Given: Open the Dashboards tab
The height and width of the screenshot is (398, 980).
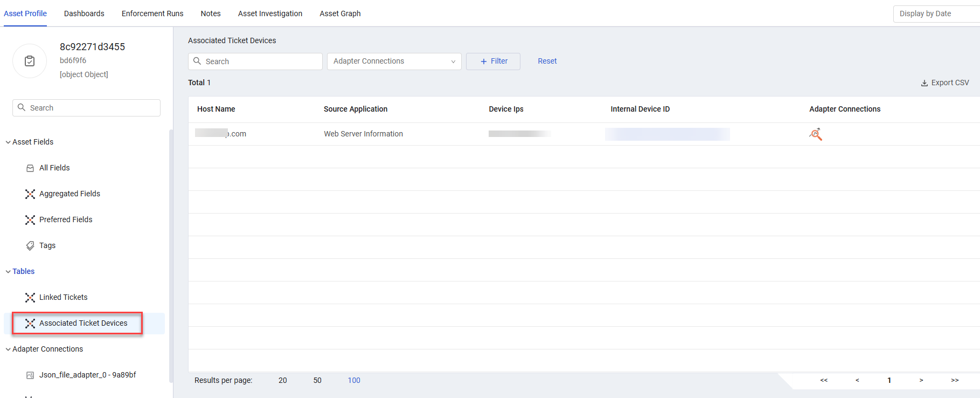Looking at the screenshot, I should tap(84, 13).
